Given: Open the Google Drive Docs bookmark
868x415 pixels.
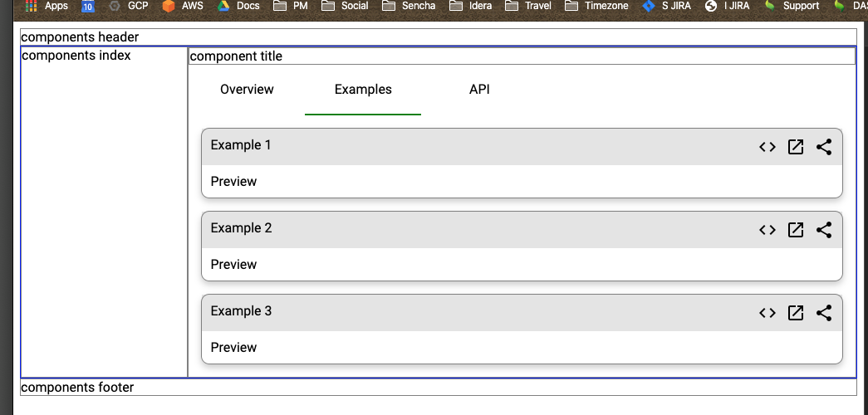Looking at the screenshot, I should [238, 6].
